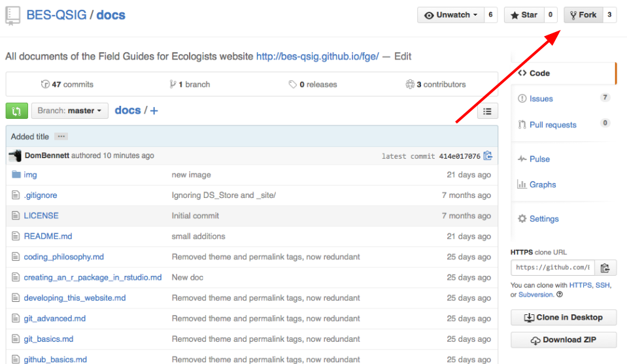Click the clone help question mark icon
The height and width of the screenshot is (364, 627).
tap(560, 295)
